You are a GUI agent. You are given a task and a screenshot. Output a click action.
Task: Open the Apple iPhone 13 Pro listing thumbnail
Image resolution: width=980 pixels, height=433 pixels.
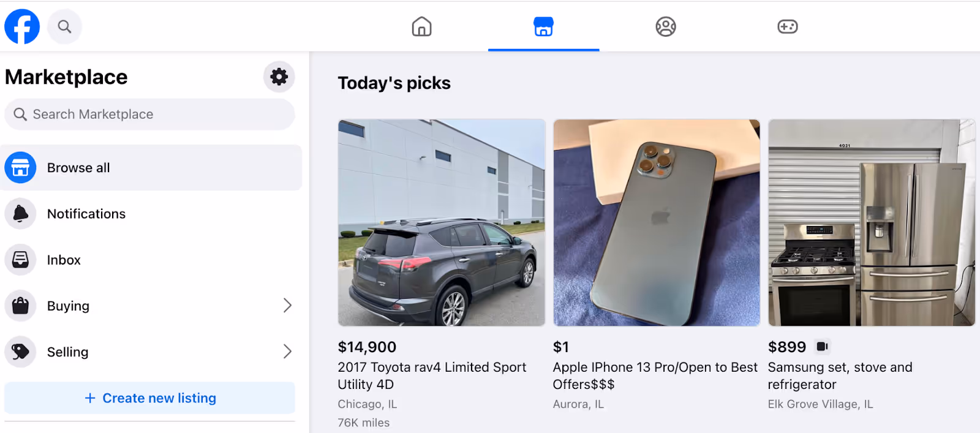click(x=656, y=222)
